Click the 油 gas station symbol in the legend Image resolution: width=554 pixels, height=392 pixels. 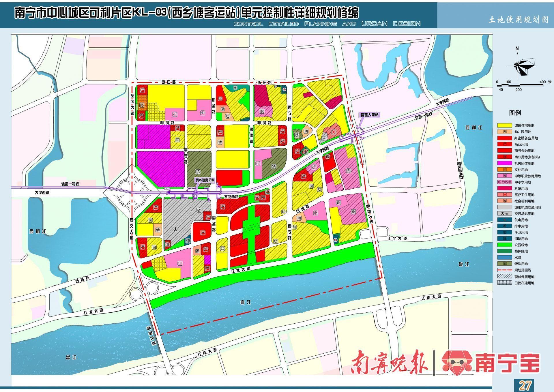click(505, 157)
